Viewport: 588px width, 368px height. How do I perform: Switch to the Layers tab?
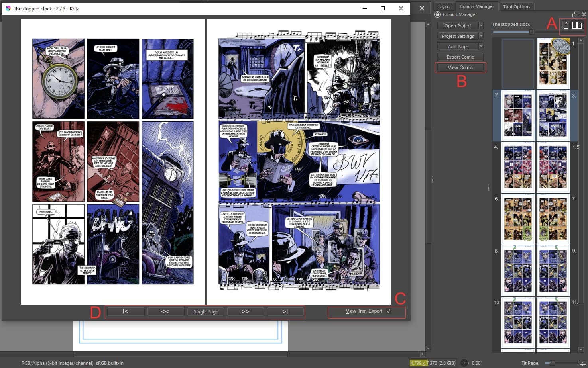444,7
